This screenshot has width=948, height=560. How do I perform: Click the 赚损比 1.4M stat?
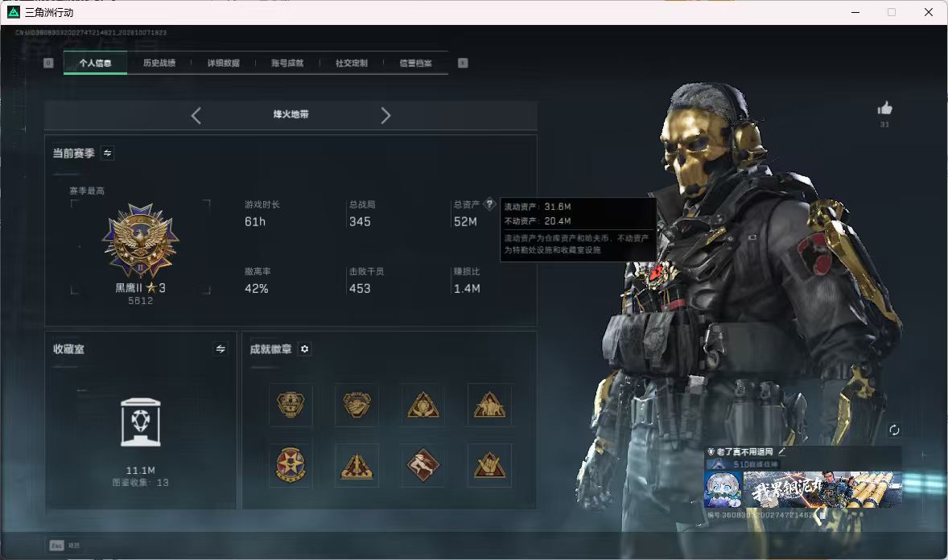[467, 282]
